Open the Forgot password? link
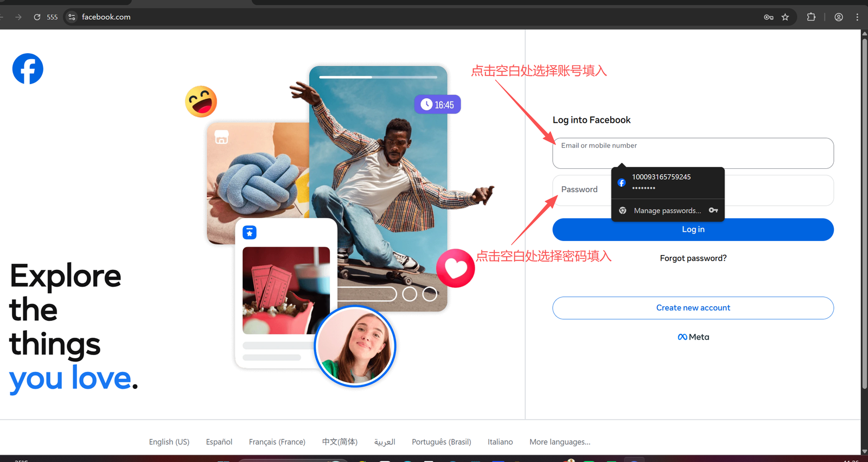Viewport: 868px width, 462px height. [x=693, y=258]
